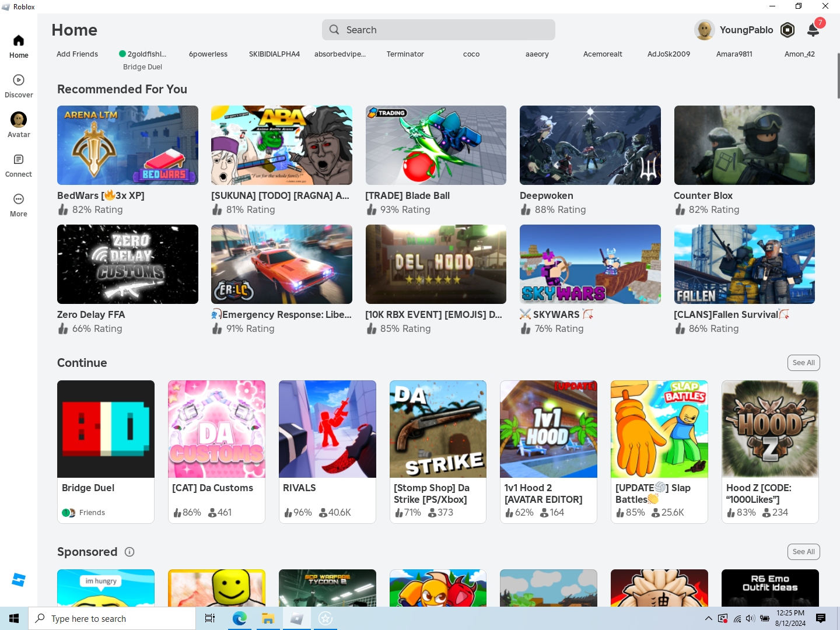Open the 'im hungry' sponsored ad
The image size is (840, 630).
click(106, 588)
